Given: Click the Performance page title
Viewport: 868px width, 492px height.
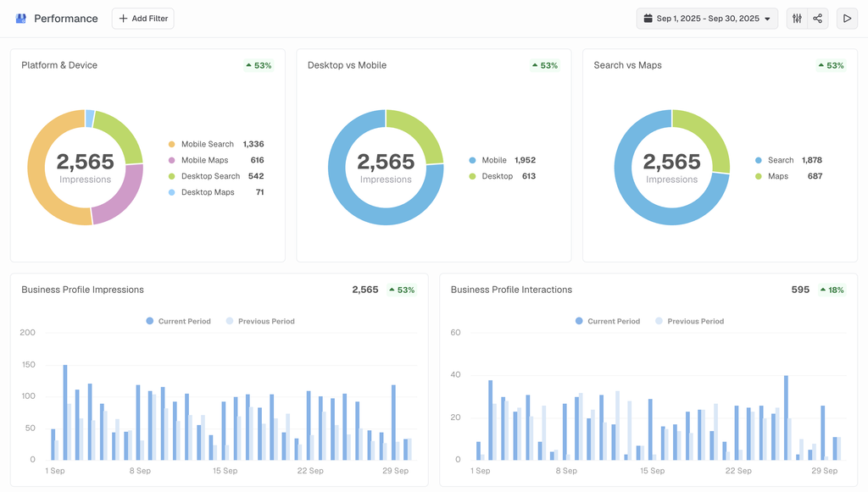Looking at the screenshot, I should 66,19.
